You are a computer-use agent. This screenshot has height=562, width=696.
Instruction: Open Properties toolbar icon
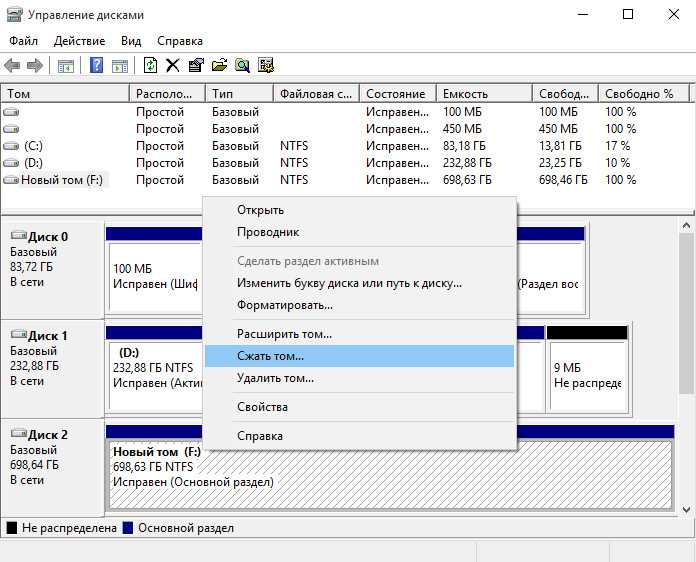click(x=196, y=65)
